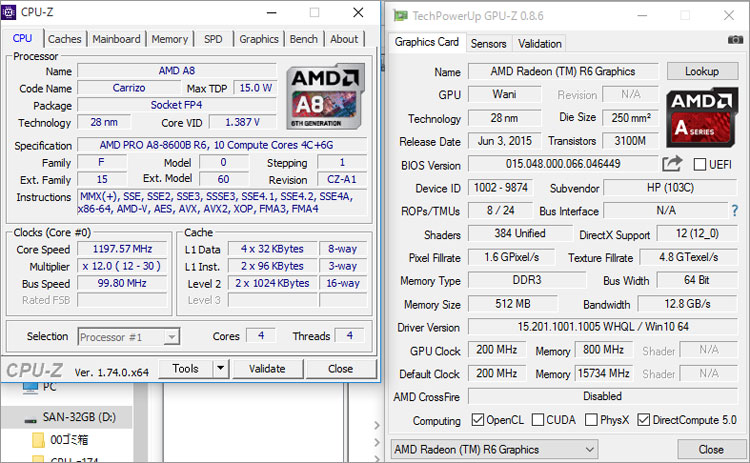750x463 pixels.
Task: Click the GPU-Z title bar app icon
Action: click(400, 16)
